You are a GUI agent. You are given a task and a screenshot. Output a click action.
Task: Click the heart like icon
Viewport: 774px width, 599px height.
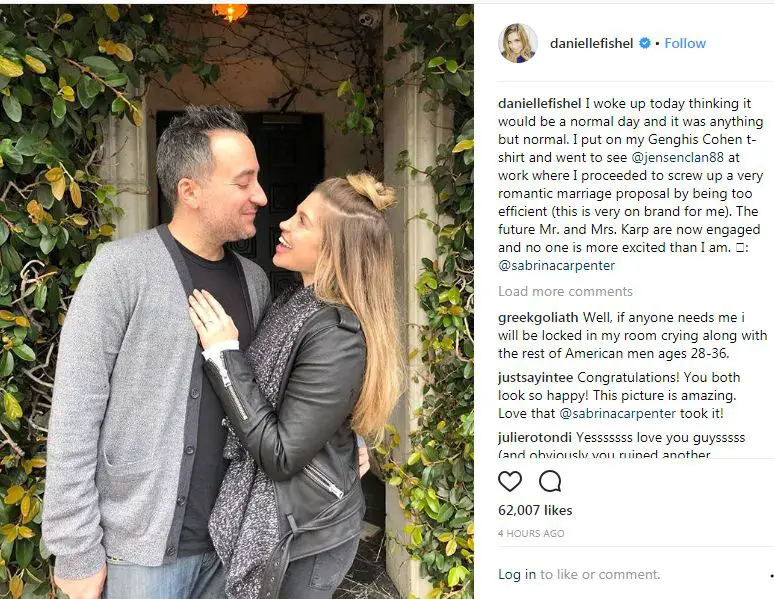510,481
